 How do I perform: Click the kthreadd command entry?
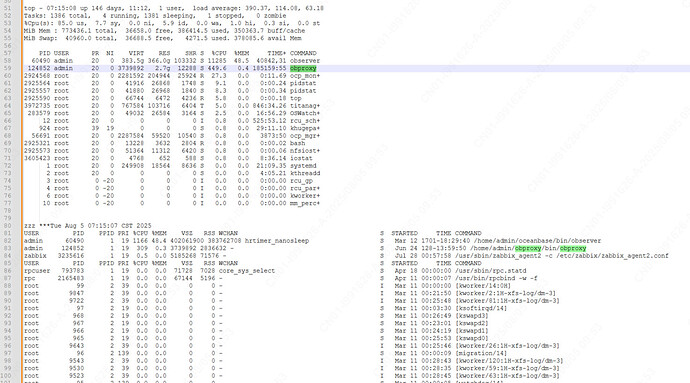(x=305, y=173)
